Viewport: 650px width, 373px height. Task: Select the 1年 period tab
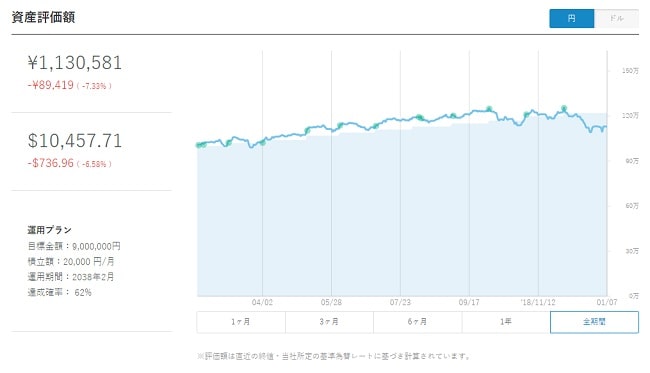click(506, 322)
